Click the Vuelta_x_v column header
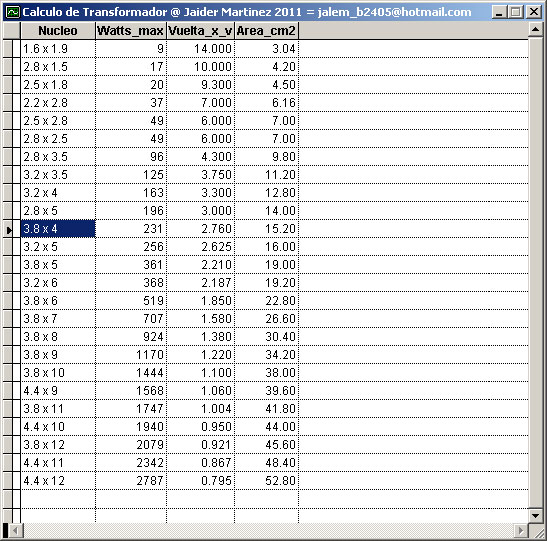 (x=200, y=31)
